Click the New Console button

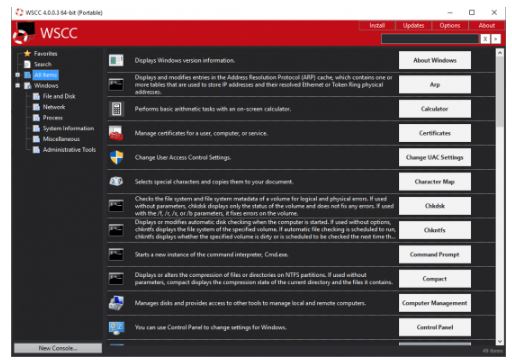point(58,348)
